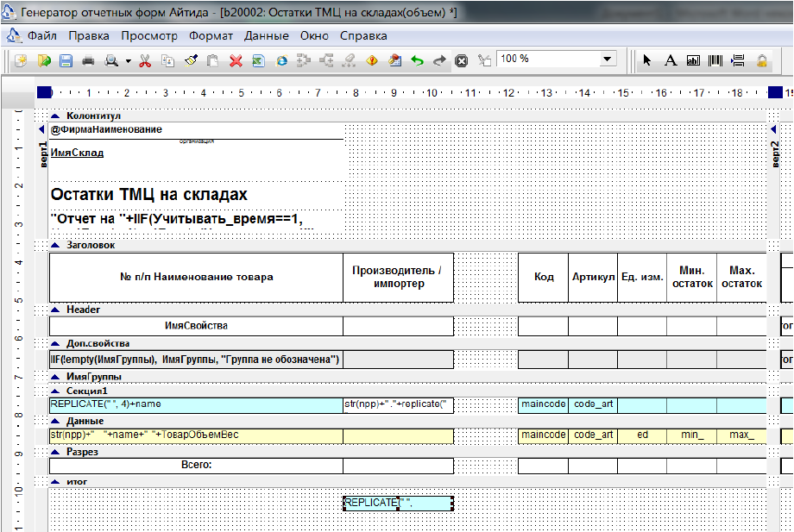Click the tab-order icon next to zoom box
The image size is (794, 532).
[485, 61]
